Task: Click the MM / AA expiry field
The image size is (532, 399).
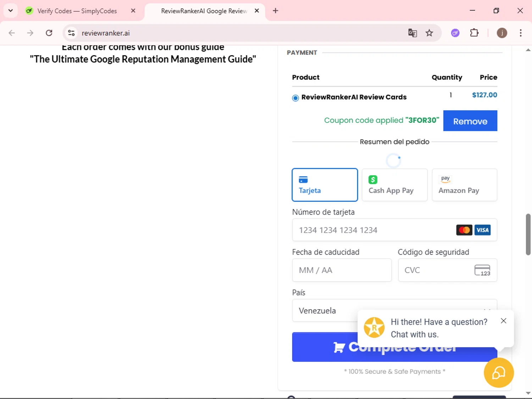Action: (342, 270)
